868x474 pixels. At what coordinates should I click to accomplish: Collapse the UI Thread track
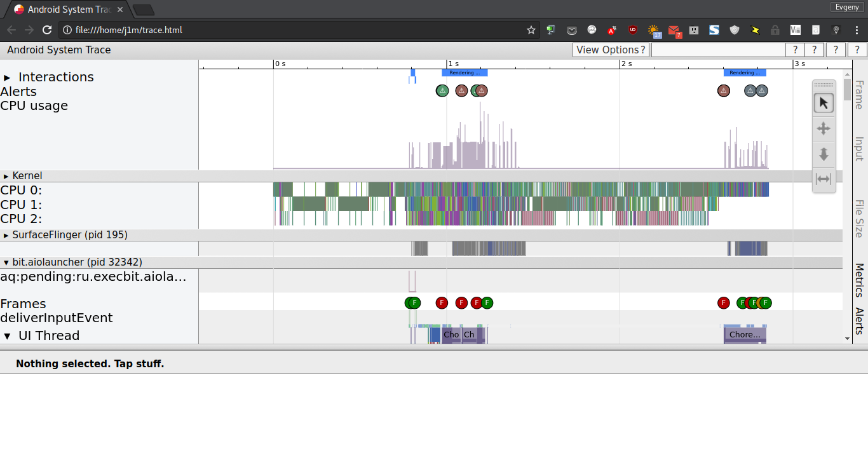point(7,335)
